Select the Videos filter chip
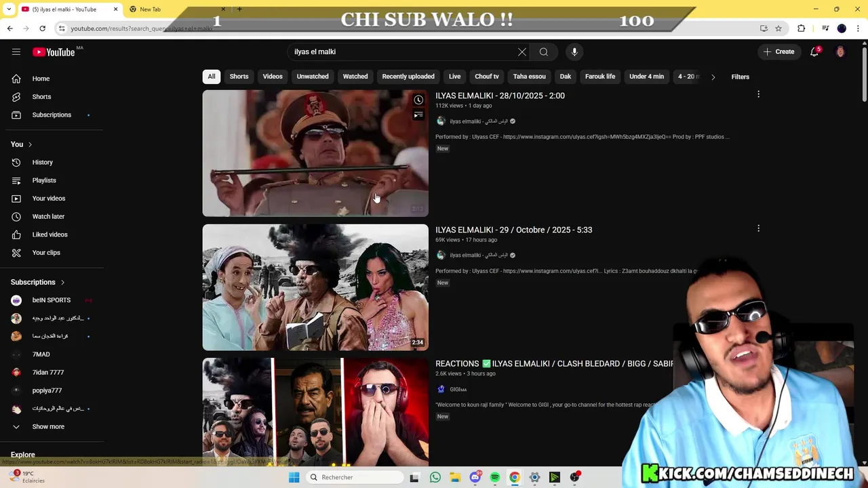The width and height of the screenshot is (868, 488). [x=273, y=77]
